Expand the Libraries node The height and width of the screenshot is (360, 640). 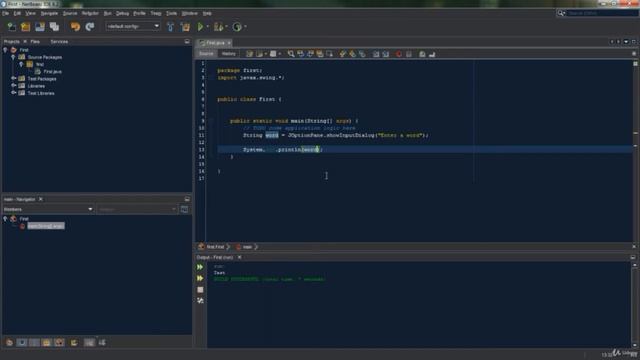[13, 86]
